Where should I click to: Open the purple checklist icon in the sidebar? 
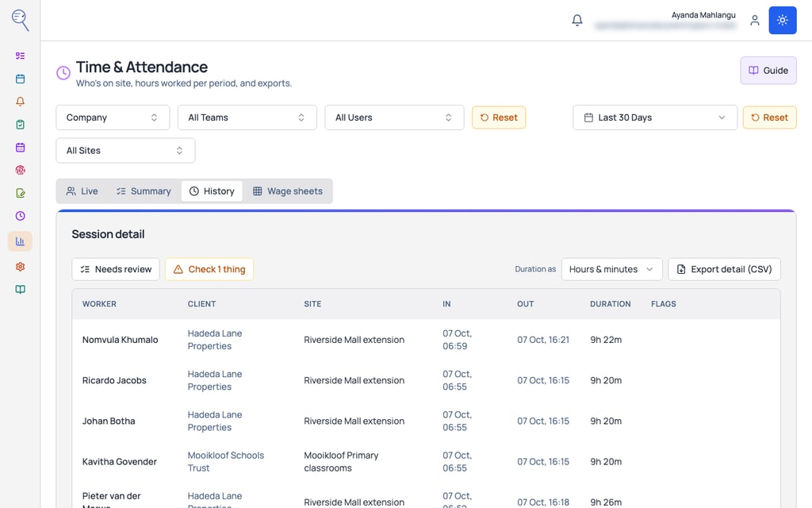pos(20,56)
